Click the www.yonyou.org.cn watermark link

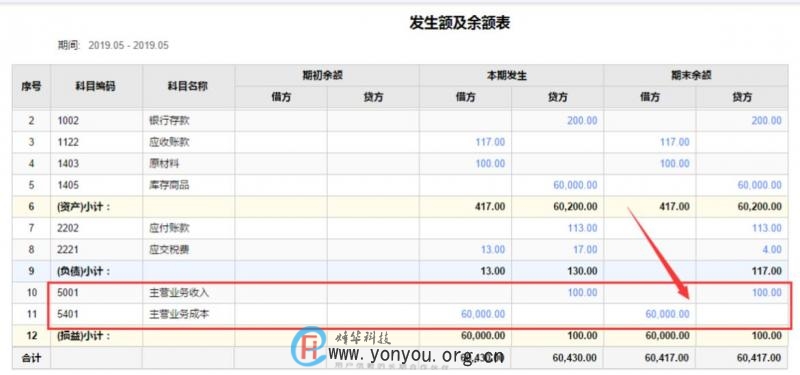point(416,355)
